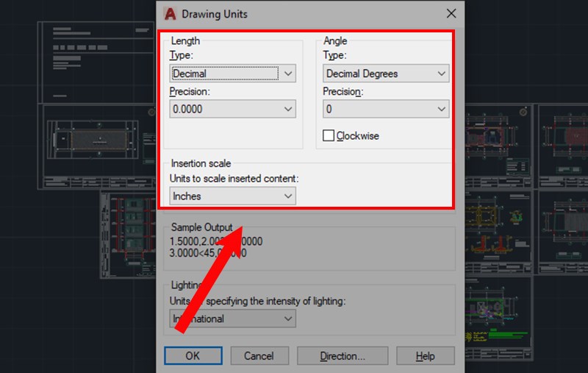Click the Drawing Units title text
Image resolution: width=588 pixels, height=373 pixels.
pyautogui.click(x=215, y=14)
